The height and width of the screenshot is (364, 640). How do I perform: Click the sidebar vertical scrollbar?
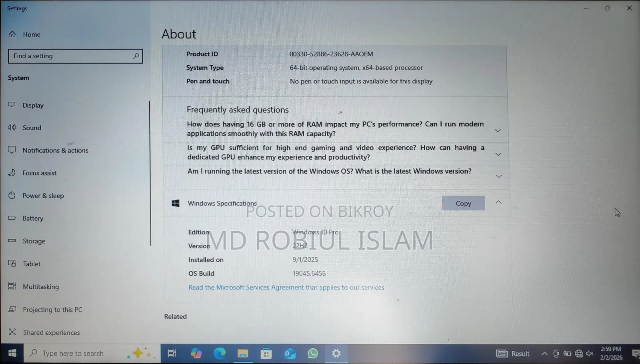tap(150, 173)
